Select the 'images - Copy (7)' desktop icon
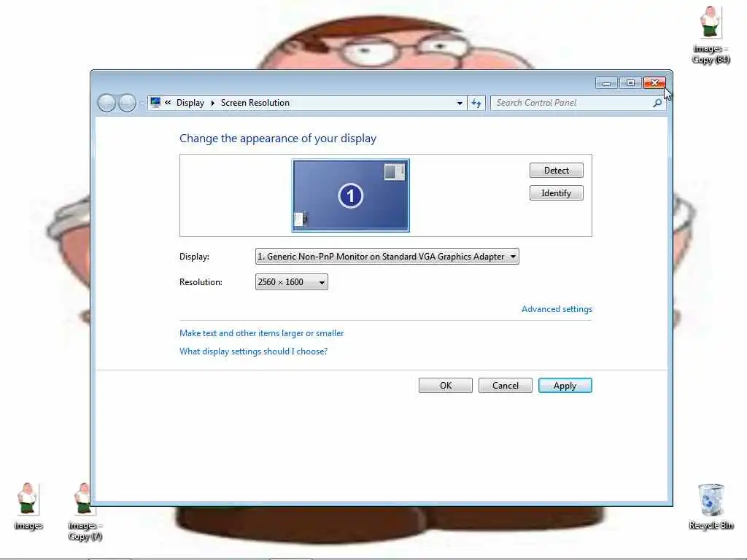The height and width of the screenshot is (560, 747). tap(85, 512)
